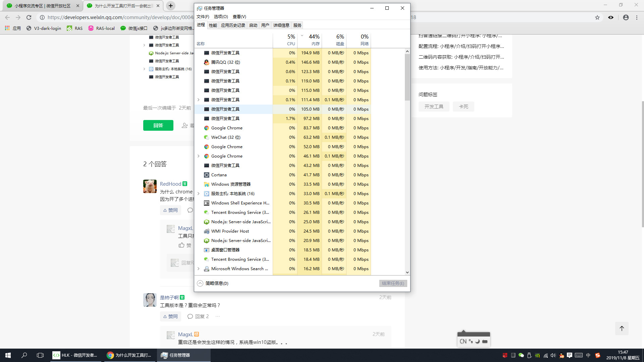Toggle Chinese input mode 中 in the tray
The image size is (644, 362).
point(588,355)
